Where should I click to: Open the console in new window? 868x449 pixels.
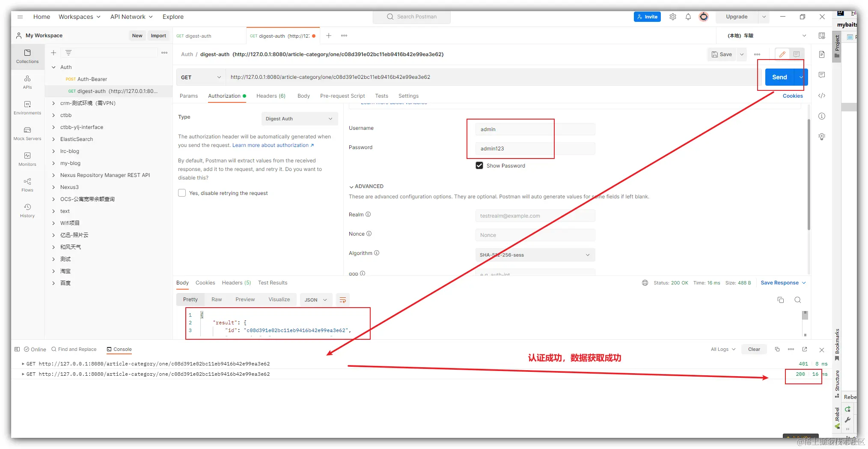[x=805, y=349]
